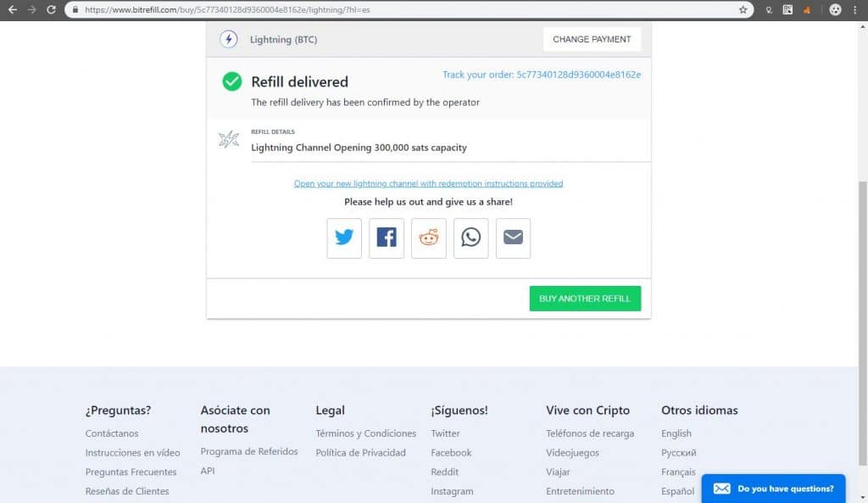Click the refill details lightning icon

coord(229,139)
